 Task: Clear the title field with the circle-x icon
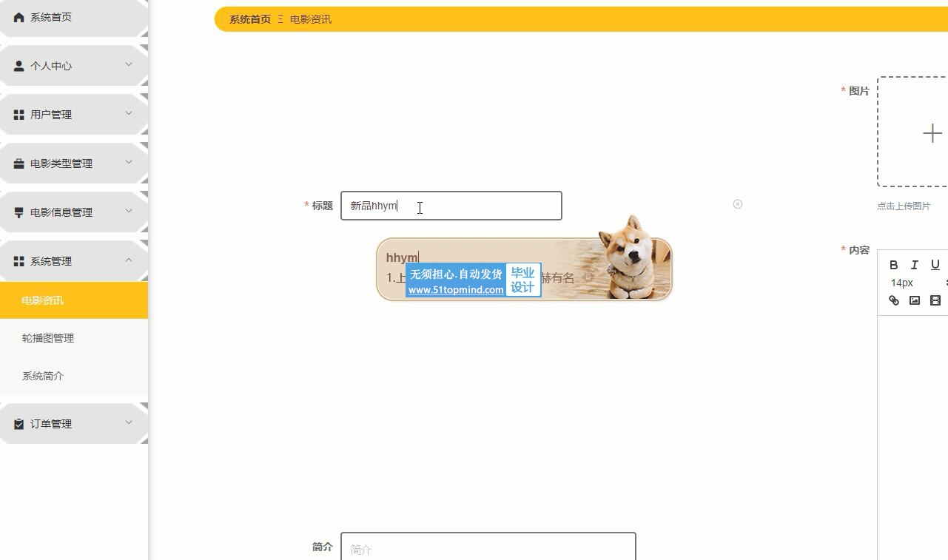coord(738,204)
